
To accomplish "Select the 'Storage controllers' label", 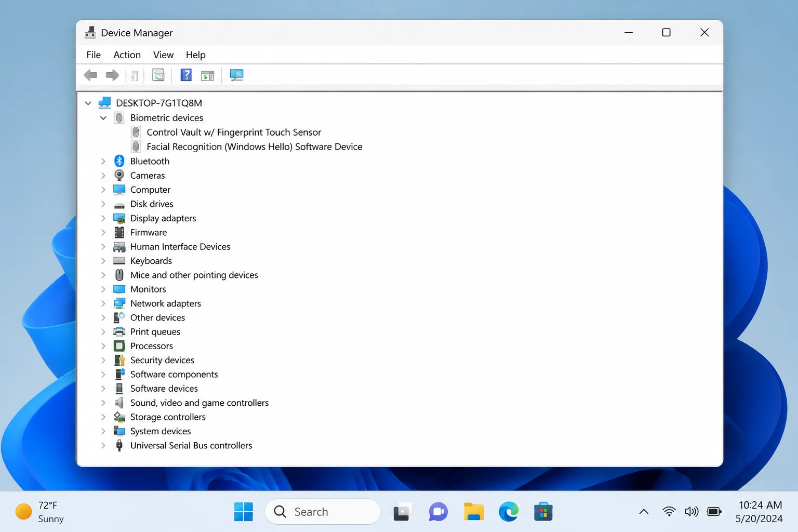I will 168,417.
